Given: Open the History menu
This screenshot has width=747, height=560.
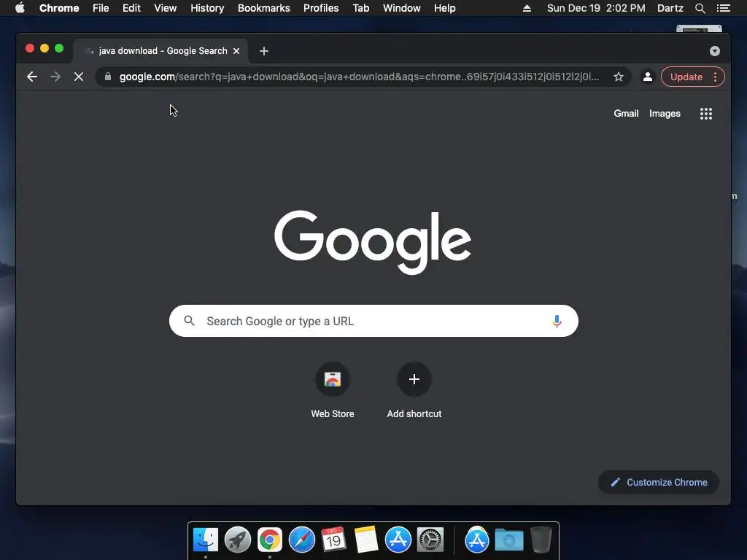Looking at the screenshot, I should coord(207,8).
